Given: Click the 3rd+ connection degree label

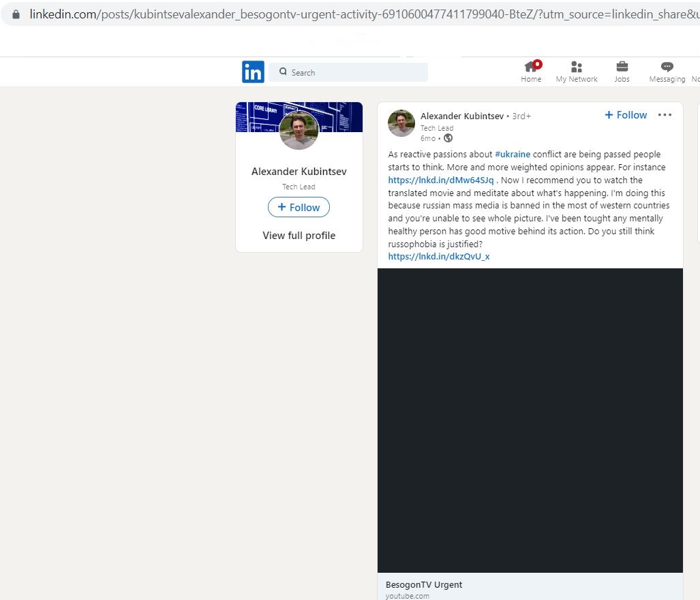Looking at the screenshot, I should click(x=521, y=116).
